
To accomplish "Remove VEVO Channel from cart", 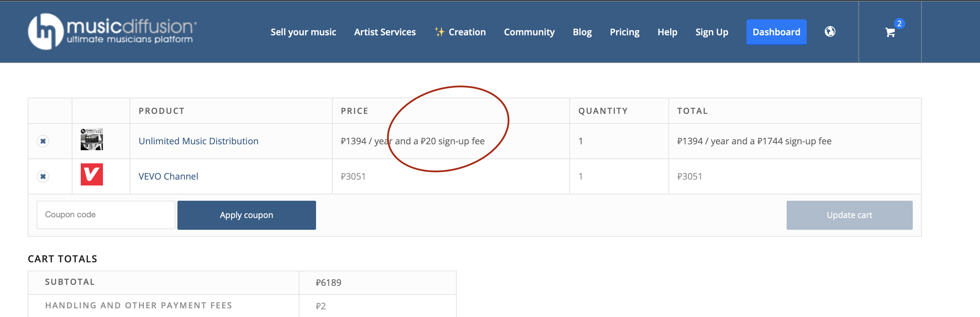I will tap(43, 176).
